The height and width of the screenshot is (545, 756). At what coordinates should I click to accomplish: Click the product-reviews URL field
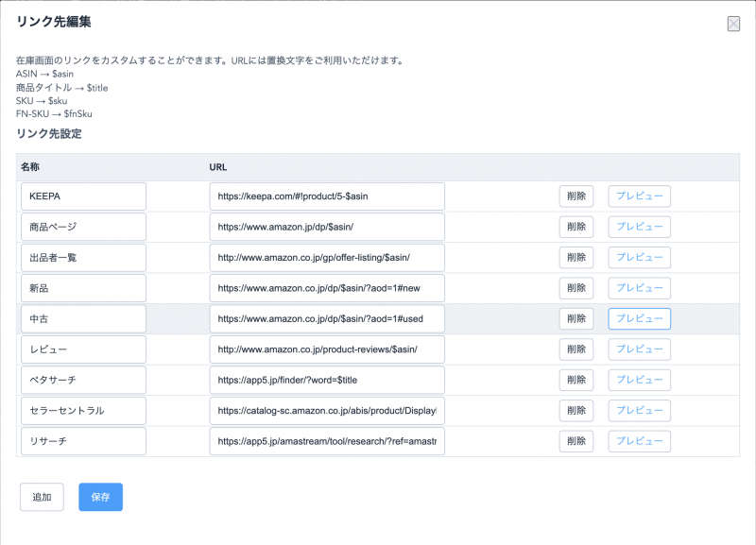tap(327, 349)
